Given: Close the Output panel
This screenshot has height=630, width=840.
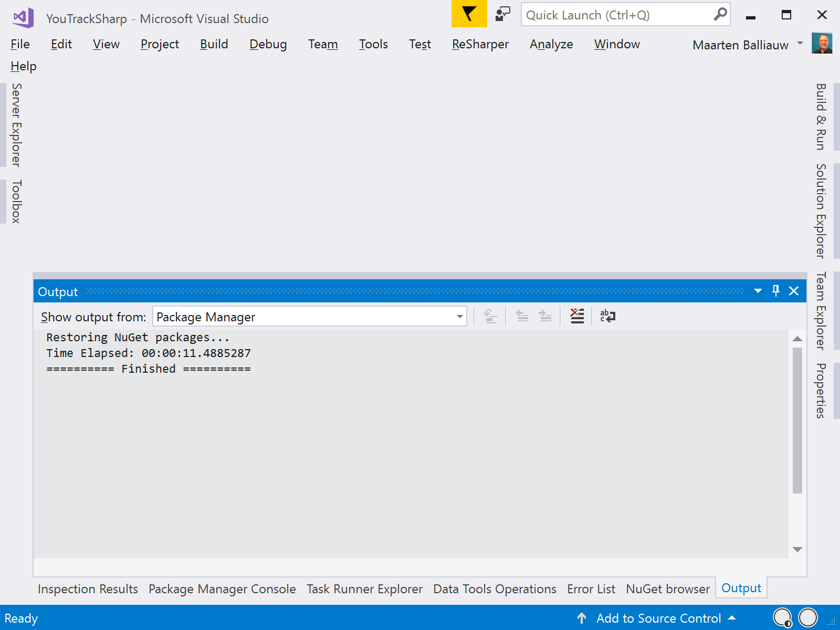Looking at the screenshot, I should [x=794, y=291].
